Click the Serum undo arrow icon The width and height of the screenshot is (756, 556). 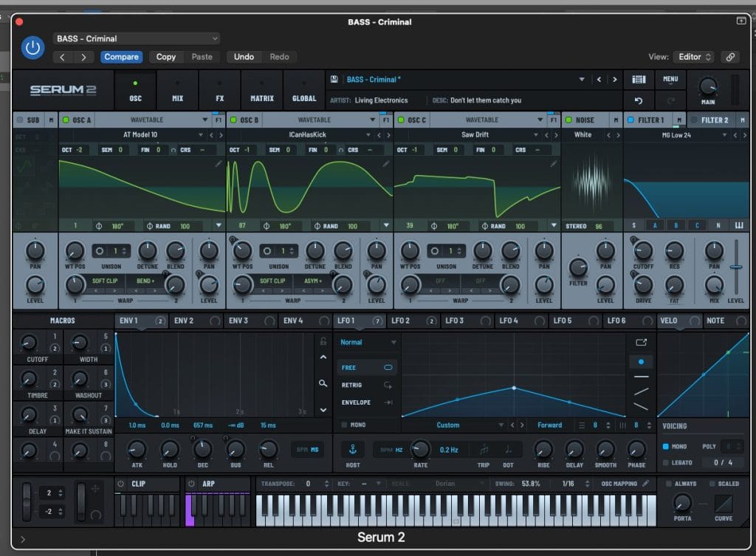pyautogui.click(x=639, y=100)
